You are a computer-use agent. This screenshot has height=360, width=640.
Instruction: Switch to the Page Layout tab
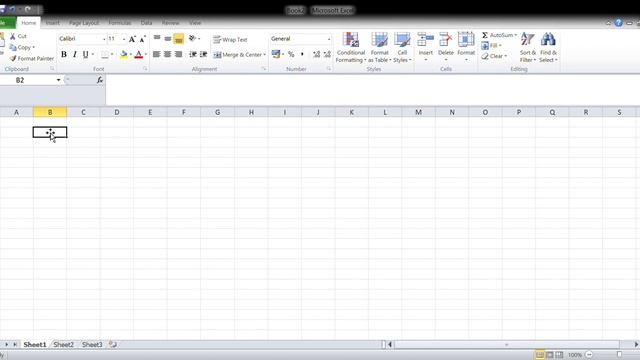(84, 23)
